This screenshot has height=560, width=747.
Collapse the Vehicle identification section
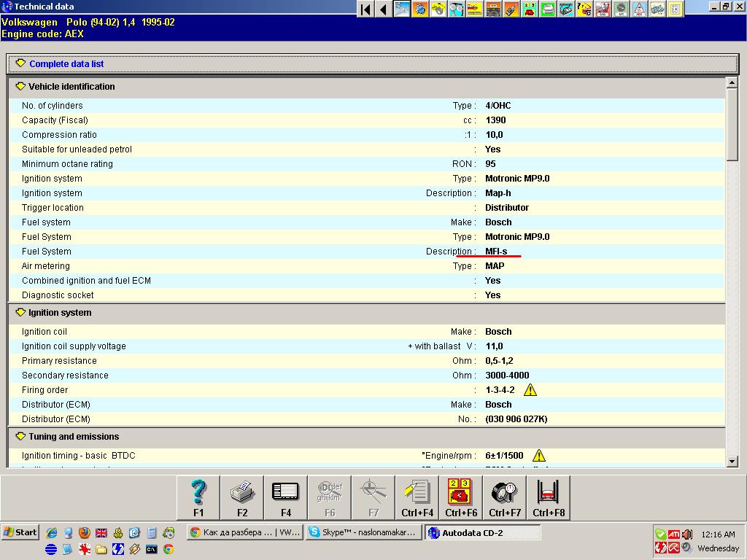tap(20, 87)
